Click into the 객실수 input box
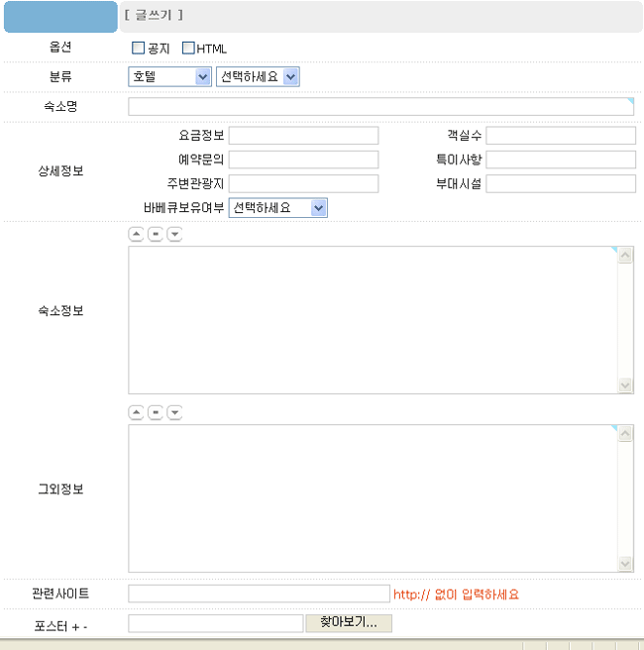644x650 pixels. [x=561, y=136]
